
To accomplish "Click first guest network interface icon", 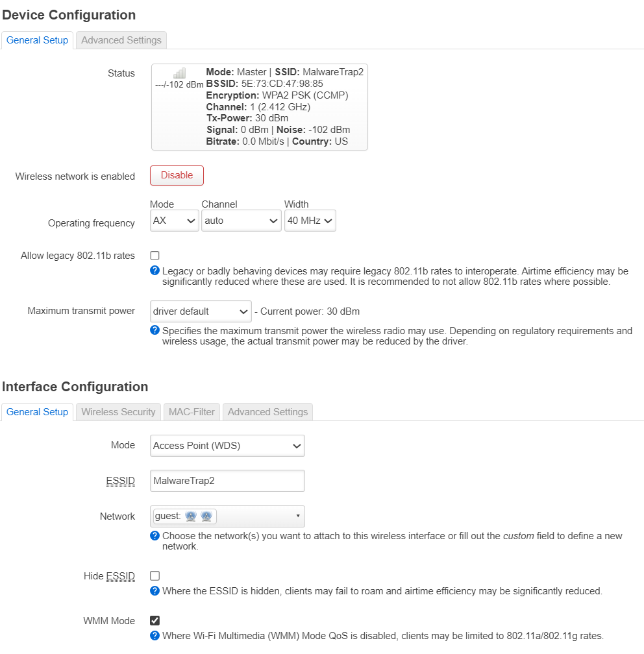I will pos(191,516).
